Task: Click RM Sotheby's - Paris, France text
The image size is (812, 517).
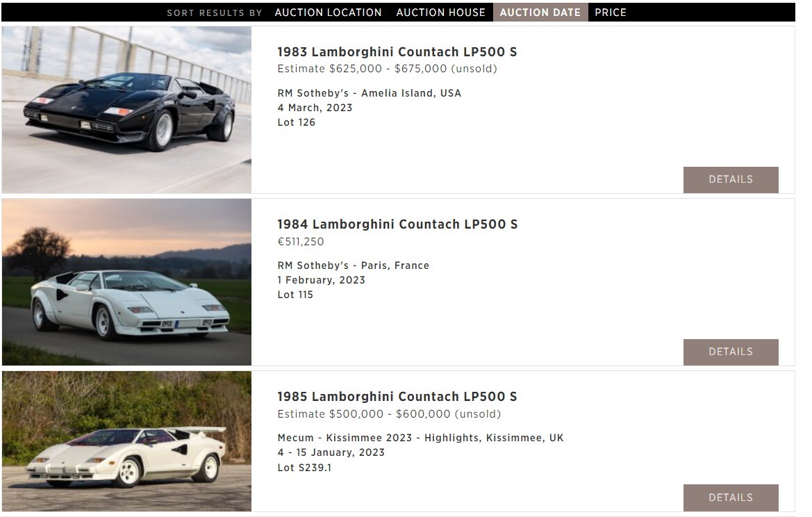Action: click(x=353, y=265)
